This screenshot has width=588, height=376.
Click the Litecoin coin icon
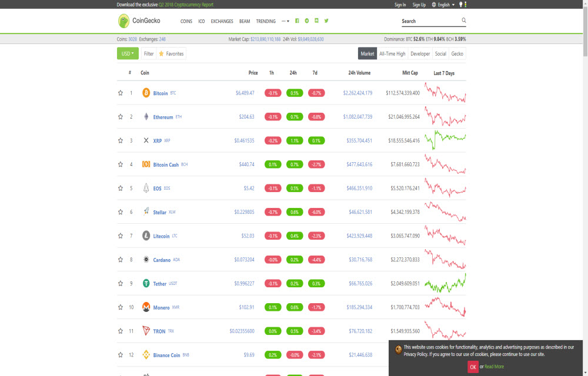(146, 236)
